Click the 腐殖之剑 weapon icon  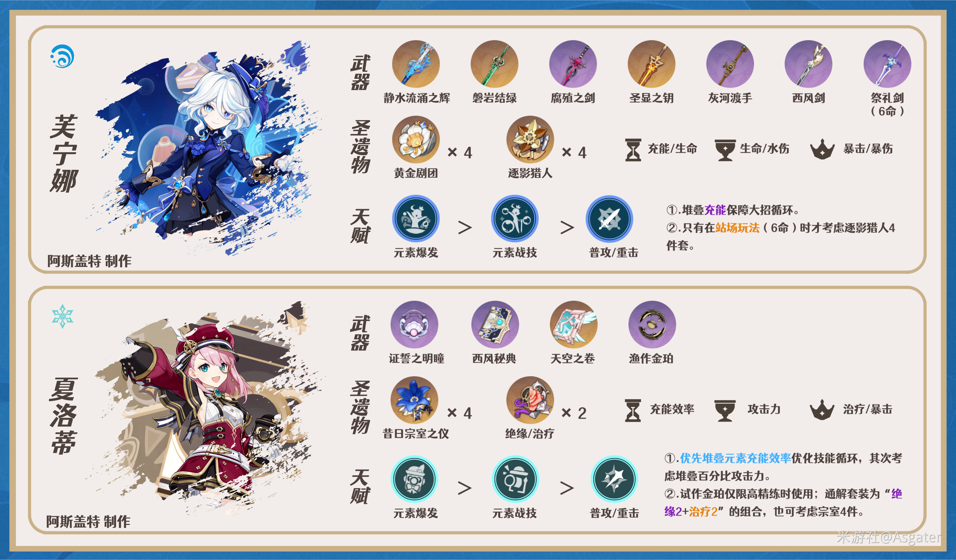573,64
